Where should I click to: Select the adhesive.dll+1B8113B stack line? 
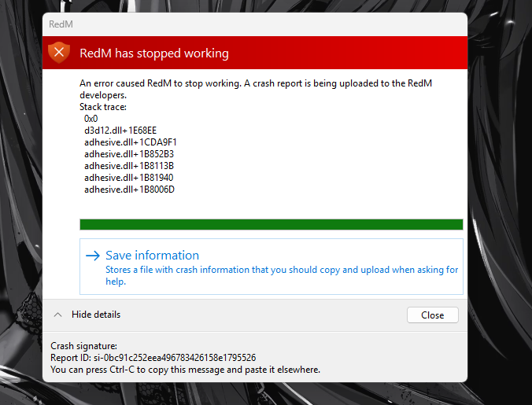pos(129,166)
